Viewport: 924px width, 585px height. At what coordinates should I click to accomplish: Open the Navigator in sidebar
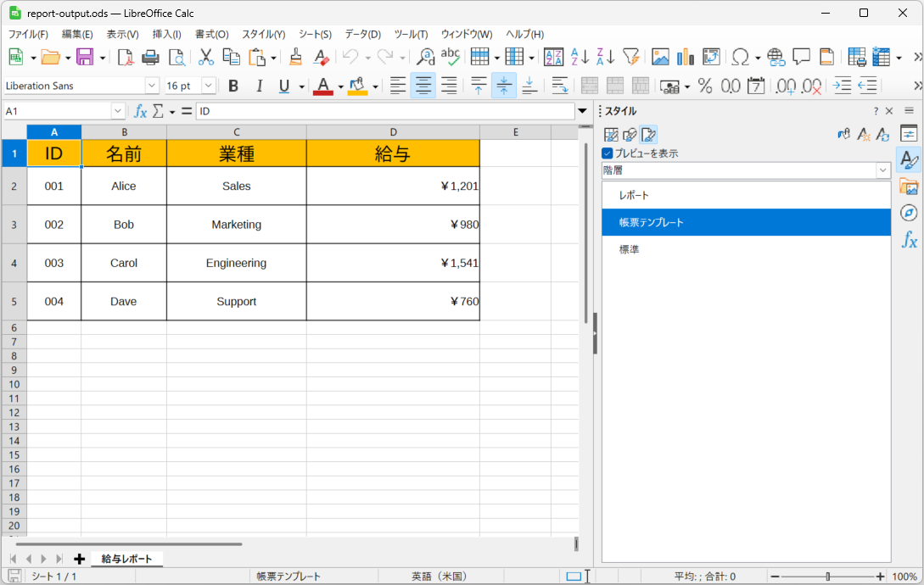click(909, 213)
